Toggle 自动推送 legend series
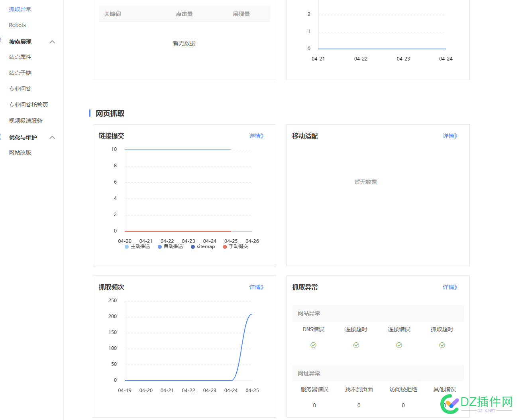Viewport: 520px width, 420px height. [x=171, y=246]
